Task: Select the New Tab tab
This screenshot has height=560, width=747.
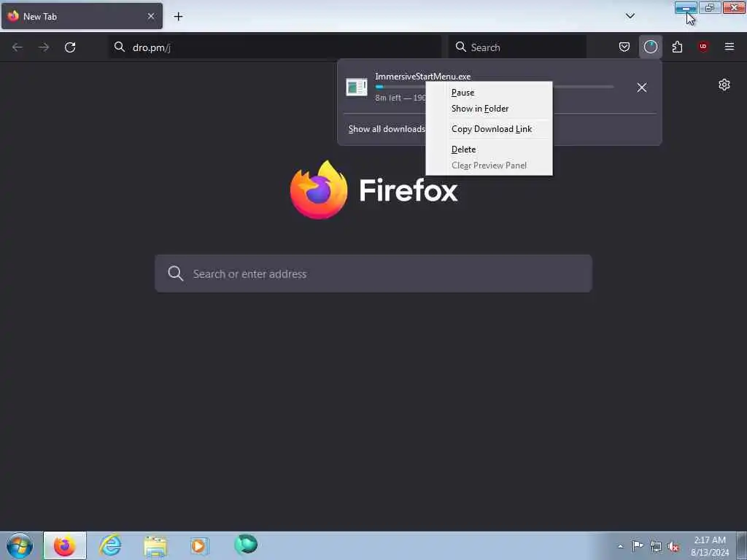Action: click(x=82, y=16)
